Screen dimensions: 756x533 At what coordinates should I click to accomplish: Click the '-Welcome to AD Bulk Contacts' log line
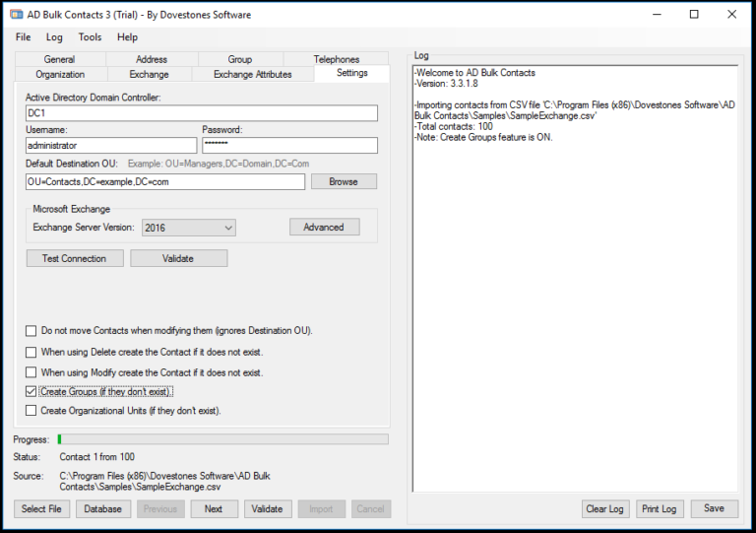[474, 73]
